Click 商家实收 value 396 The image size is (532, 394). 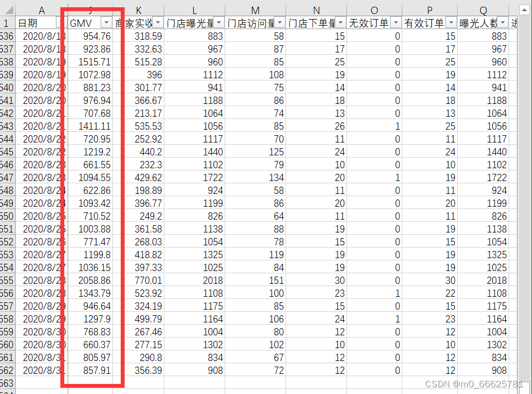pyautogui.click(x=154, y=75)
